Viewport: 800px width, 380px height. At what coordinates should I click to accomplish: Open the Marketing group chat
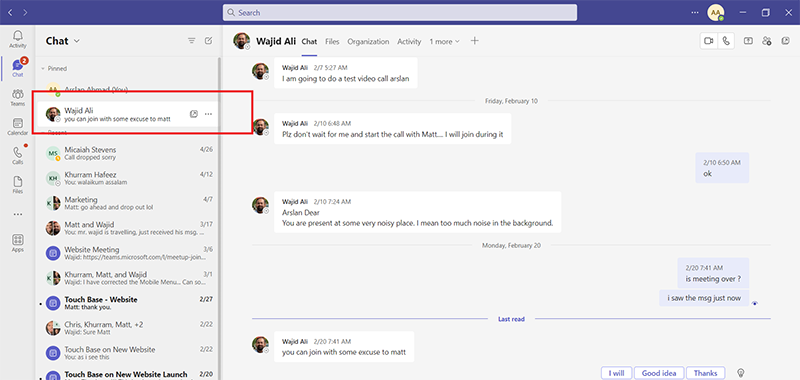click(127, 204)
